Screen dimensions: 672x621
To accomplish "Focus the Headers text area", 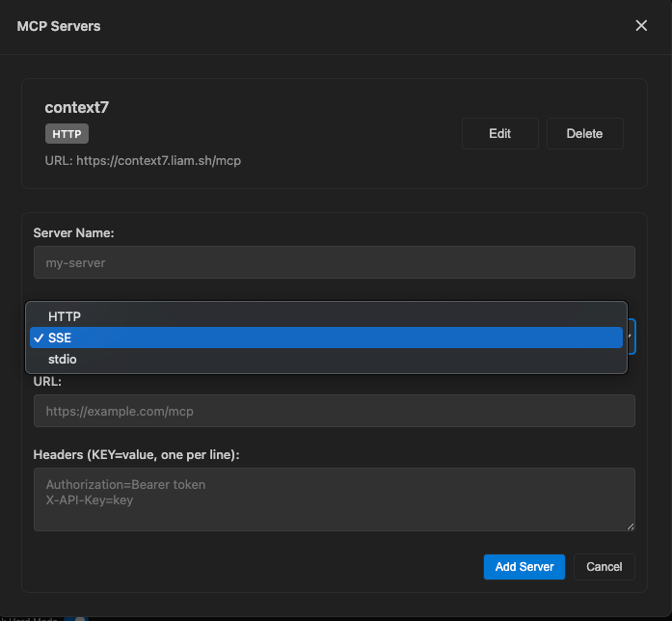I will 334,499.
